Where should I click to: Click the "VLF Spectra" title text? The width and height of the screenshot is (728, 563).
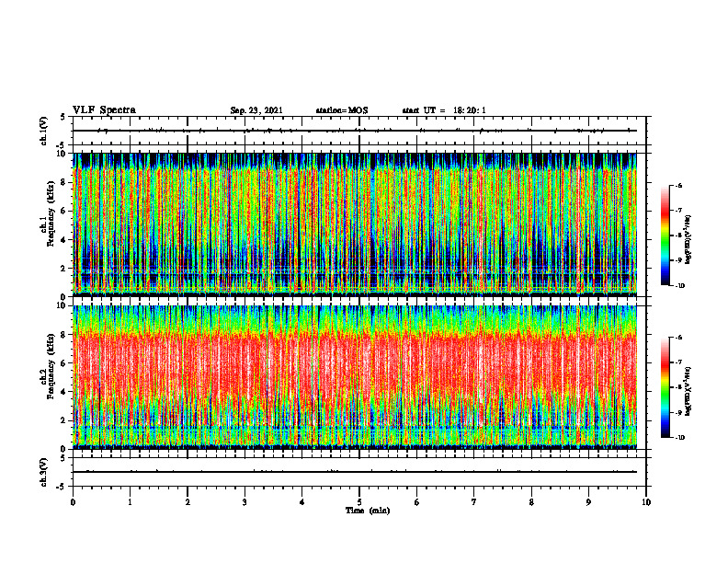(x=104, y=110)
